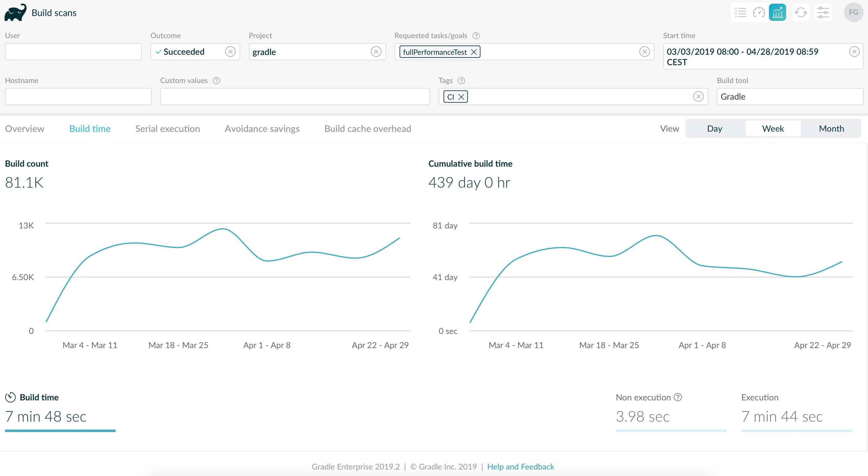This screenshot has width=868, height=476.
Task: Open the performance dashboard gauge icon
Action: (x=759, y=13)
